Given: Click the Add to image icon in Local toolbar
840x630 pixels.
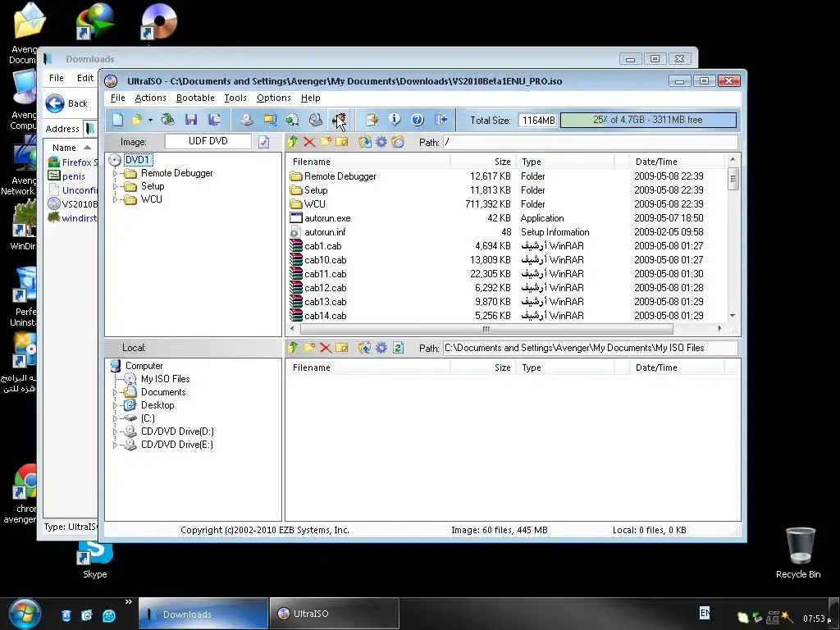Looking at the screenshot, I should coord(364,348).
